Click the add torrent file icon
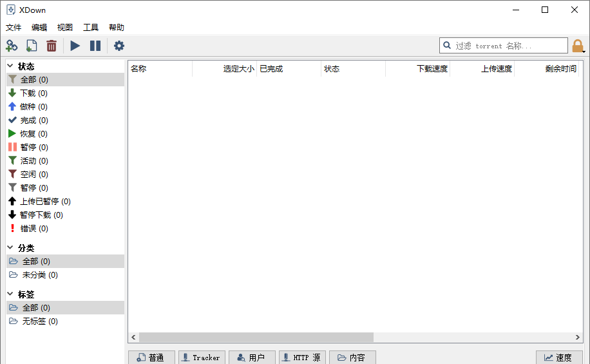This screenshot has width=590, height=364. pos(32,46)
